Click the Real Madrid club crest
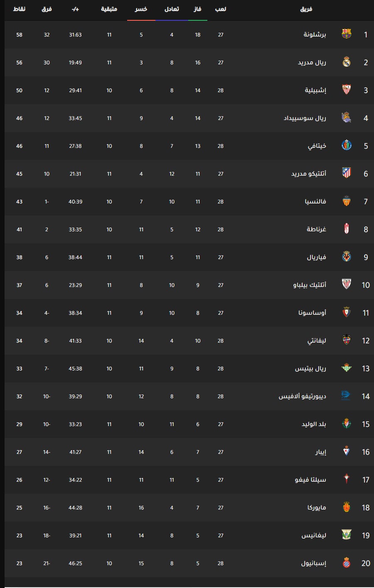The height and width of the screenshot is (588, 374). point(347,62)
